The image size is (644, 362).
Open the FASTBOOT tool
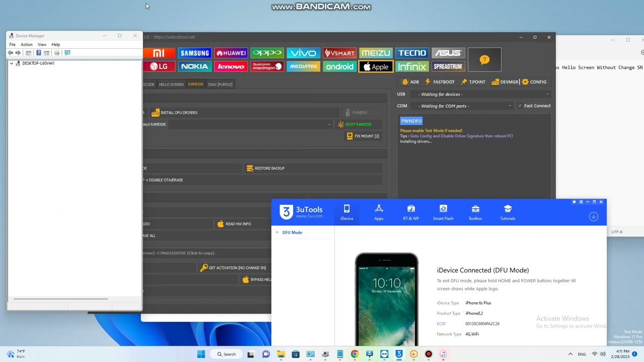440,82
